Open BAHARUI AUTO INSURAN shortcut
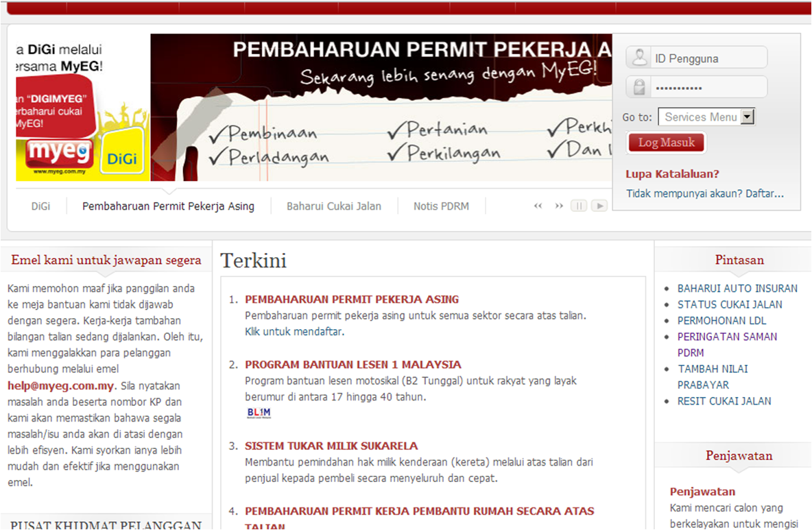 [x=737, y=288]
